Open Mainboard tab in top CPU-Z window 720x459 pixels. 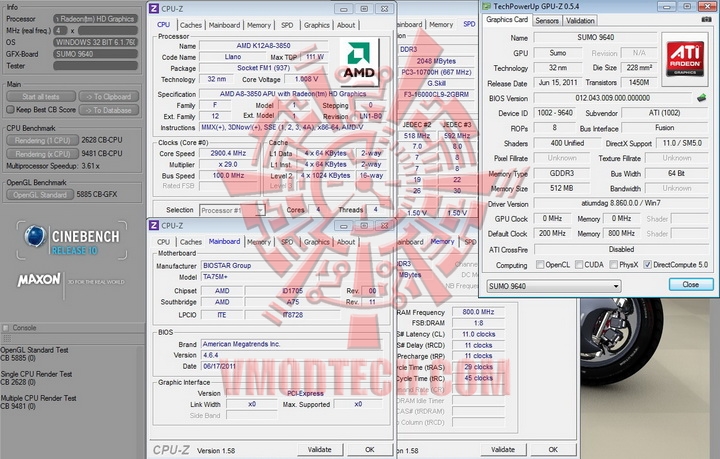[225, 25]
